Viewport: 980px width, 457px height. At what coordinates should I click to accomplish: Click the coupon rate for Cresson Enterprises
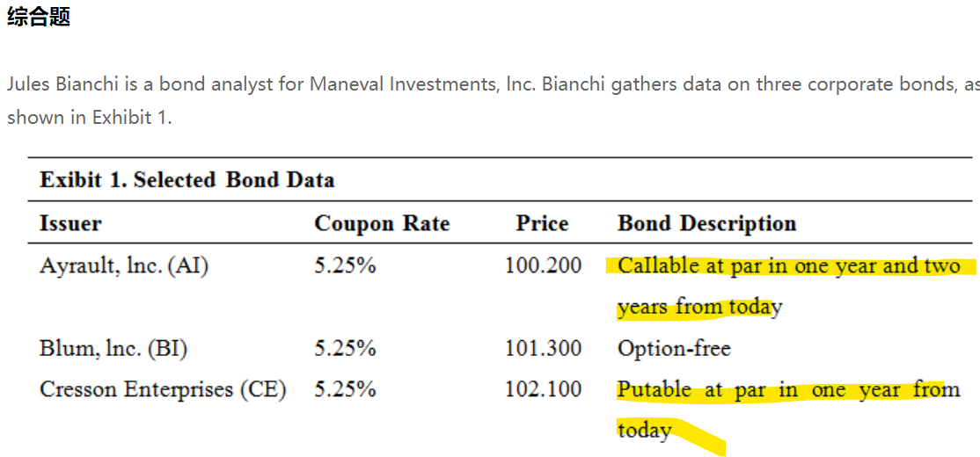point(345,389)
